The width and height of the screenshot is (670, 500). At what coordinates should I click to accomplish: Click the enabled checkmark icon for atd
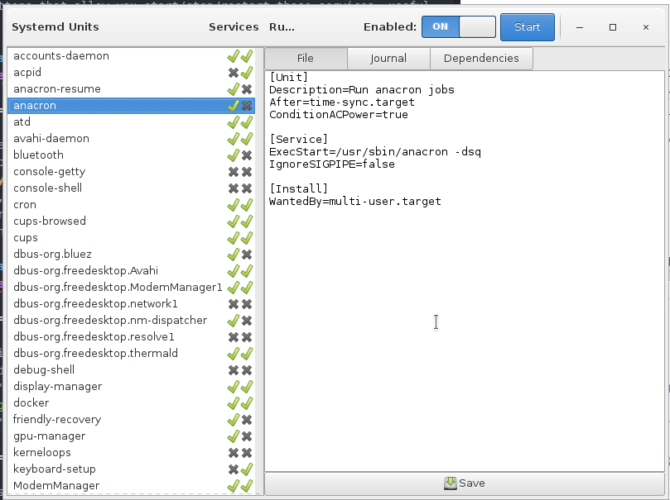coord(233,122)
